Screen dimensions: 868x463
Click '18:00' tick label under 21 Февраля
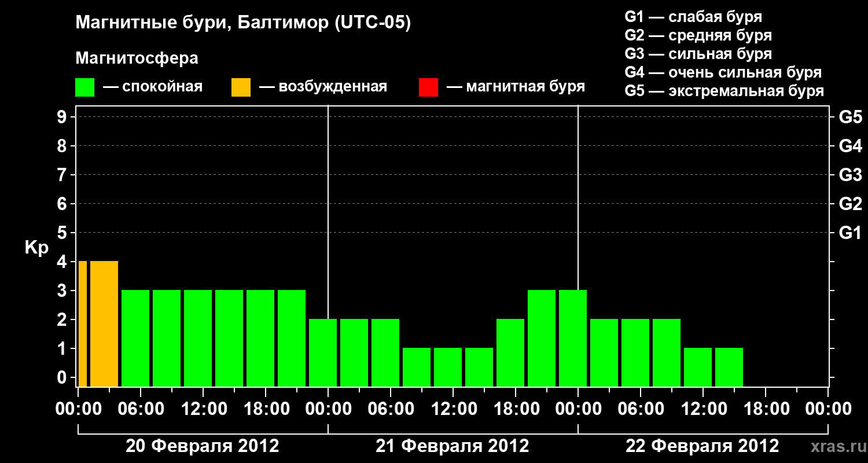[516, 409]
